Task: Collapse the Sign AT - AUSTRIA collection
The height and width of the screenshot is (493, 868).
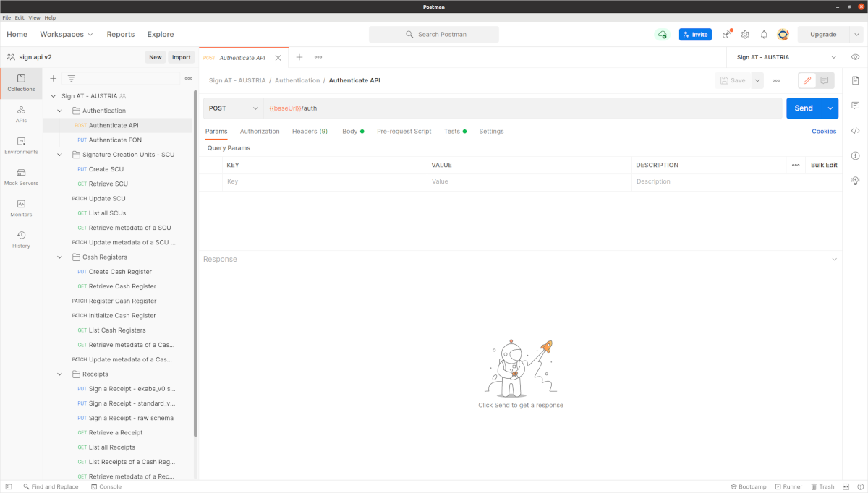Action: click(54, 96)
